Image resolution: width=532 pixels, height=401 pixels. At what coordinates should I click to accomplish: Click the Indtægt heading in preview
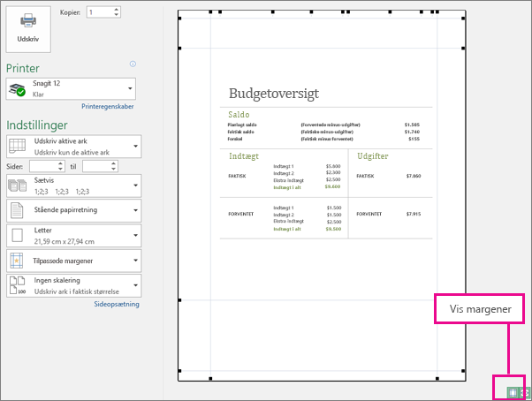pyautogui.click(x=244, y=156)
